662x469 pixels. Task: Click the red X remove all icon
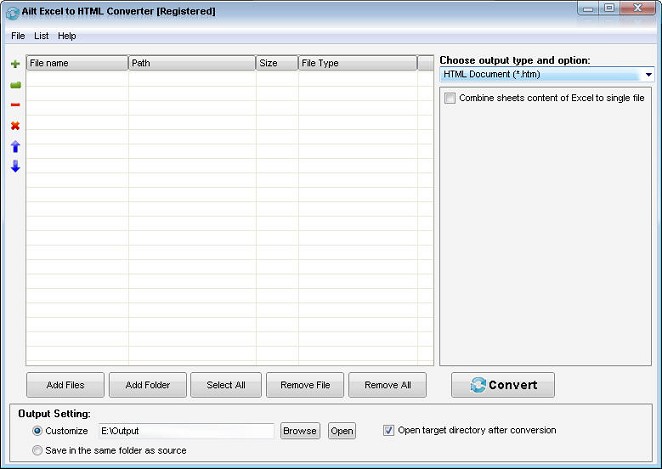coord(15,125)
